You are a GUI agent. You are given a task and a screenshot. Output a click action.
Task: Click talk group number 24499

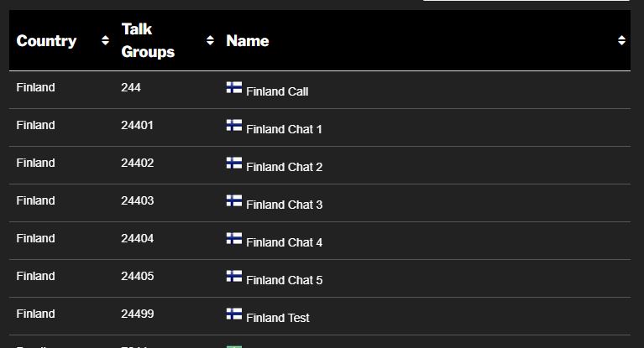(x=138, y=314)
